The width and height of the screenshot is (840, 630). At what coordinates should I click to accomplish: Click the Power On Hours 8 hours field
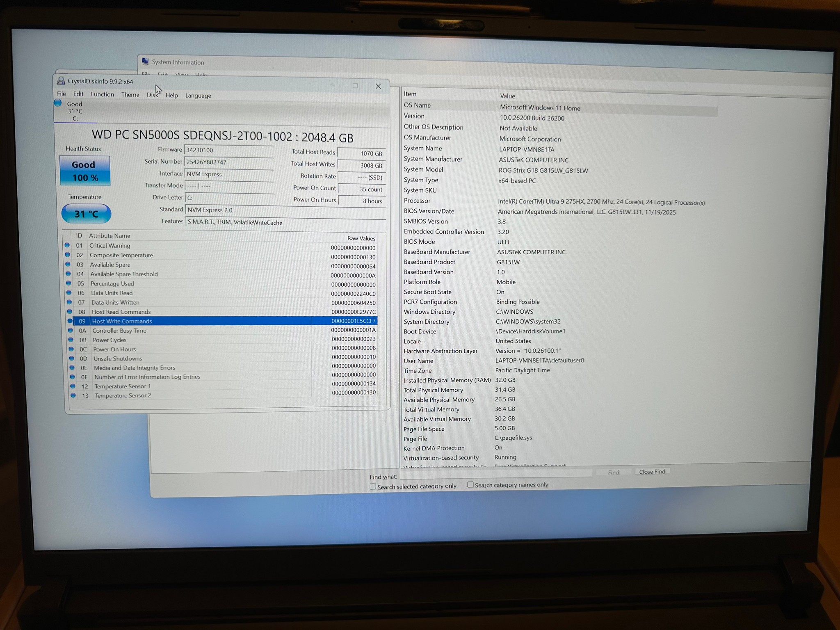pyautogui.click(x=361, y=201)
